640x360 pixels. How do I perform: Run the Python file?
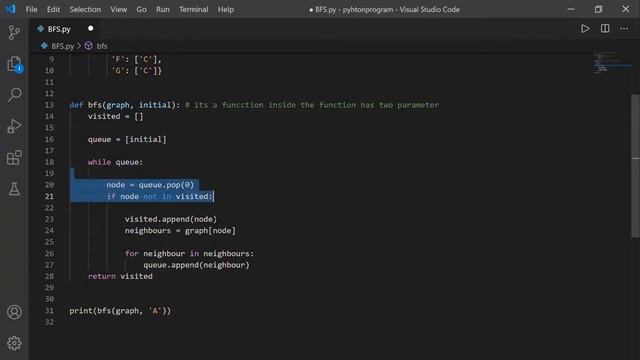tap(585, 29)
